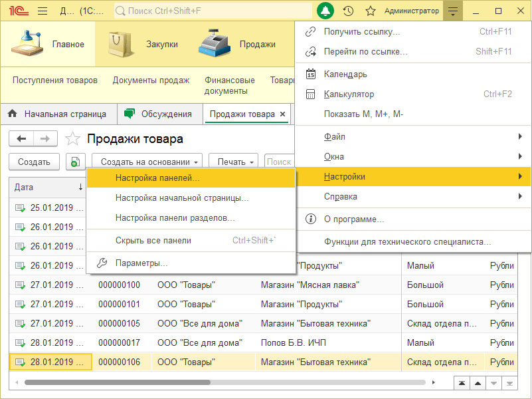Select Получить ссылку menu item
The height and width of the screenshot is (399, 532).
(x=413, y=31)
